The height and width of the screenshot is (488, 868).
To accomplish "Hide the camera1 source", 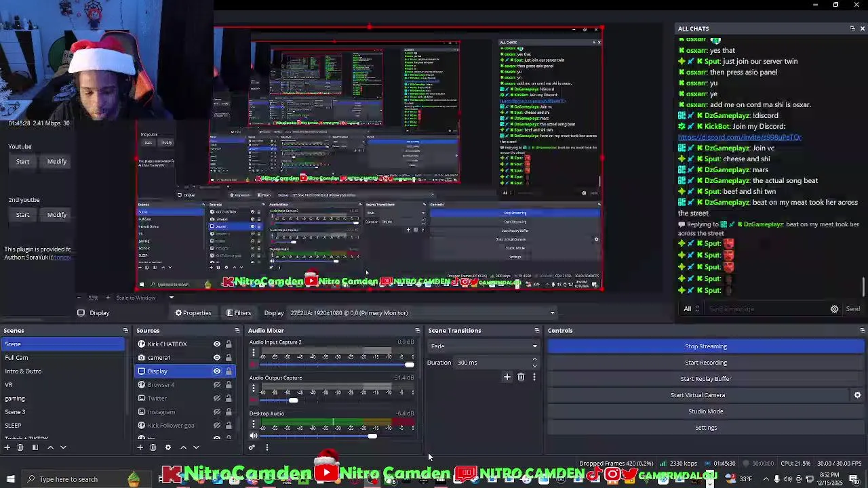I will [x=217, y=358].
